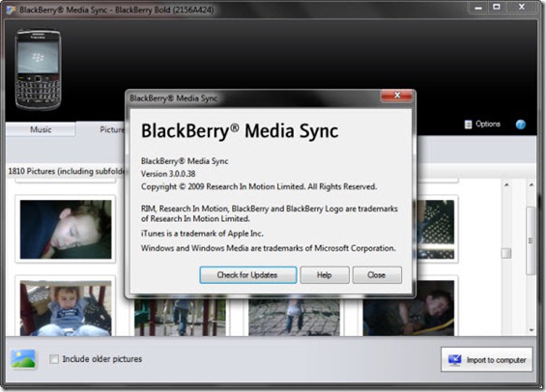Click the app icon in main title bar
The height and width of the screenshot is (392, 546).
(x=11, y=10)
